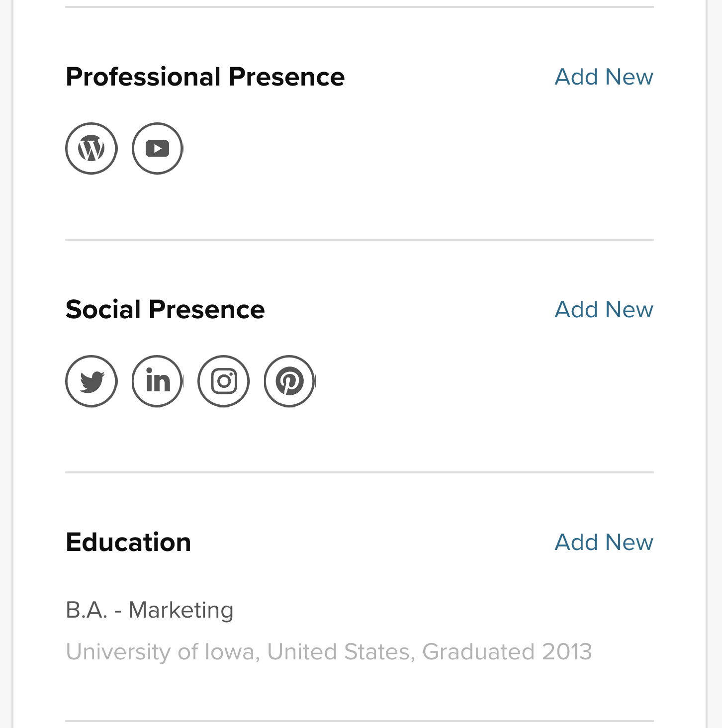
Task: Click divider line above Education section
Action: [x=359, y=472]
